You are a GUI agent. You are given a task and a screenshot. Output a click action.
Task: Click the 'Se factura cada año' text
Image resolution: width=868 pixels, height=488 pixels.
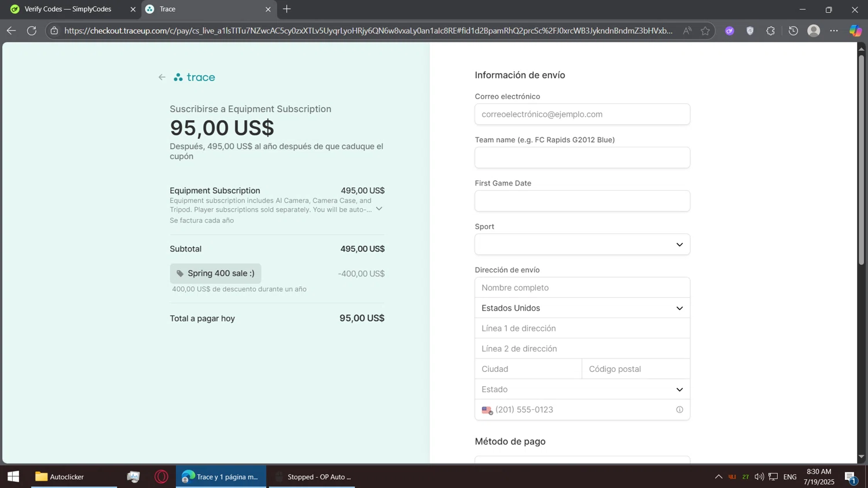point(202,220)
